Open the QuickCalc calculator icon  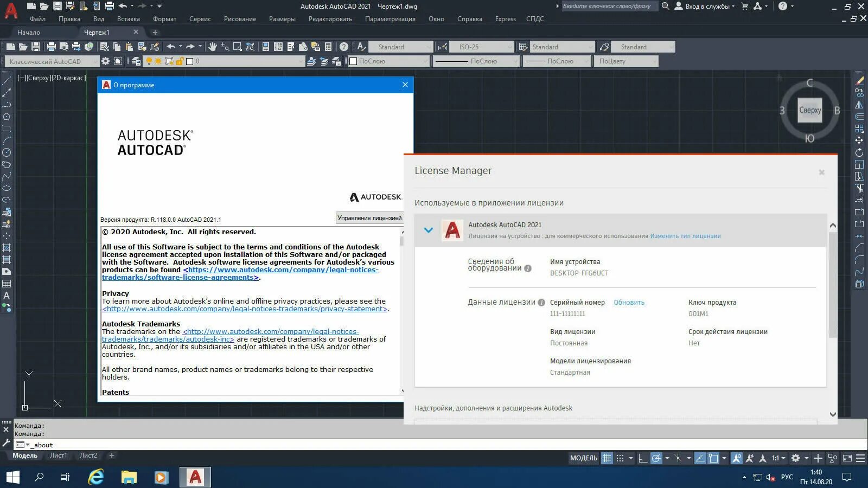click(328, 47)
